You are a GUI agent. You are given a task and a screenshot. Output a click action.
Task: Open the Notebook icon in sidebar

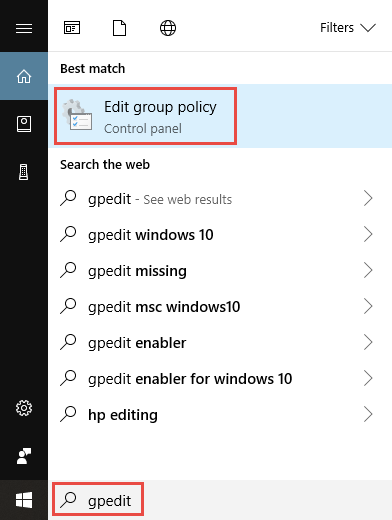pyautogui.click(x=24, y=124)
